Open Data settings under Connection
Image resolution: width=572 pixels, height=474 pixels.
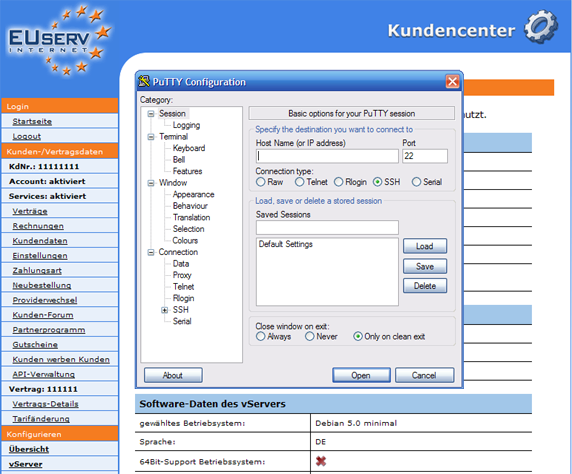pos(181,264)
